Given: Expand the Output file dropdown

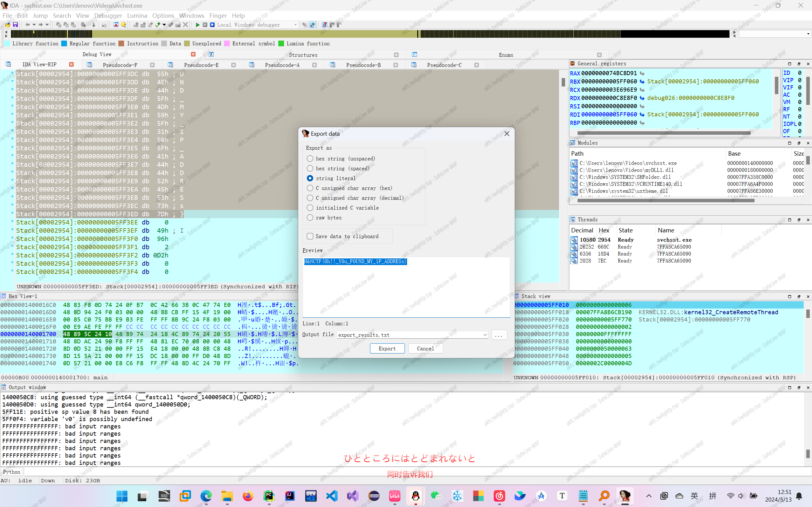Looking at the screenshot, I should 485,335.
